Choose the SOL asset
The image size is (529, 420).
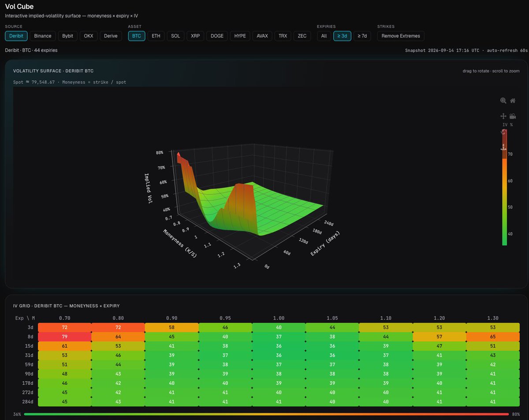(x=175, y=36)
